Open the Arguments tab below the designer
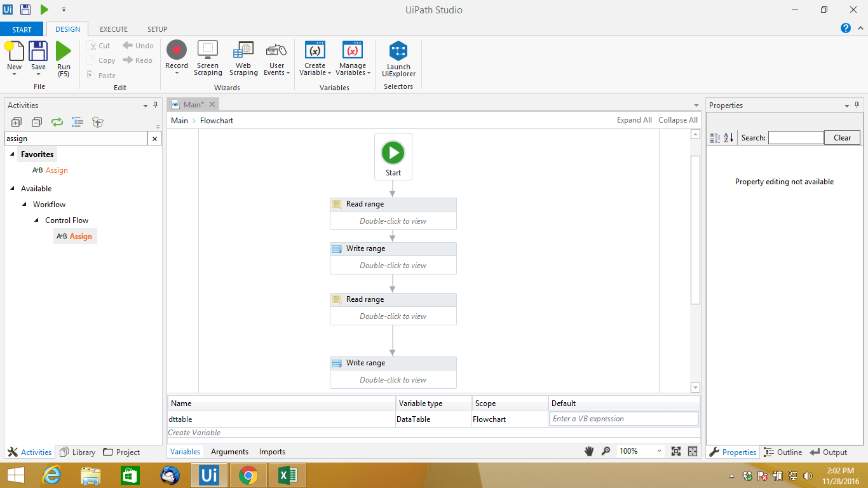Screen dimensions: 868x488 229,452
